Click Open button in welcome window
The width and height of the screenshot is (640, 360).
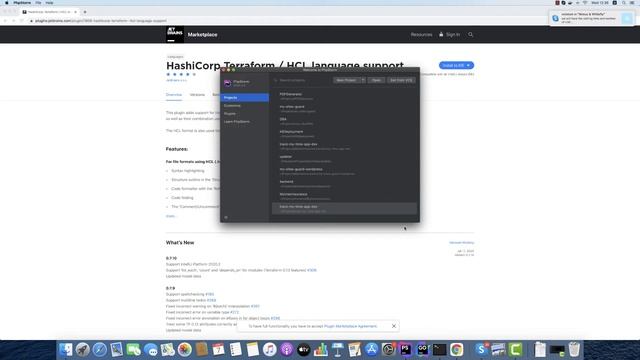376,80
